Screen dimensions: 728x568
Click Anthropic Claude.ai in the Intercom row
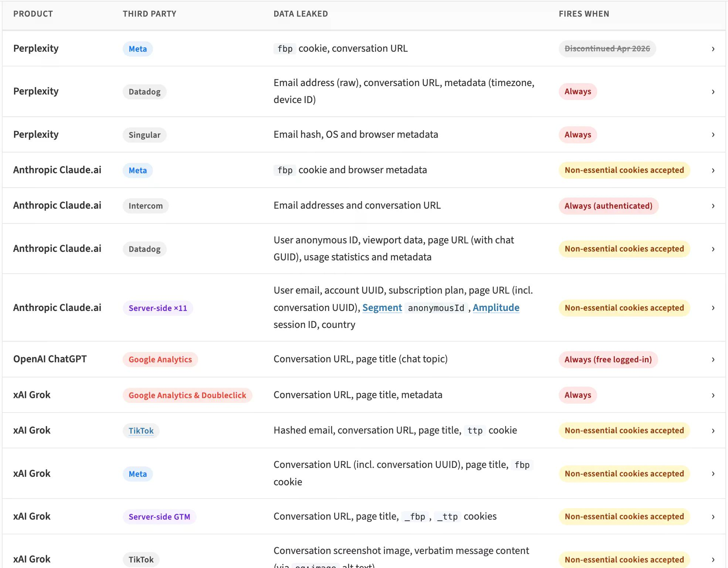coord(57,205)
